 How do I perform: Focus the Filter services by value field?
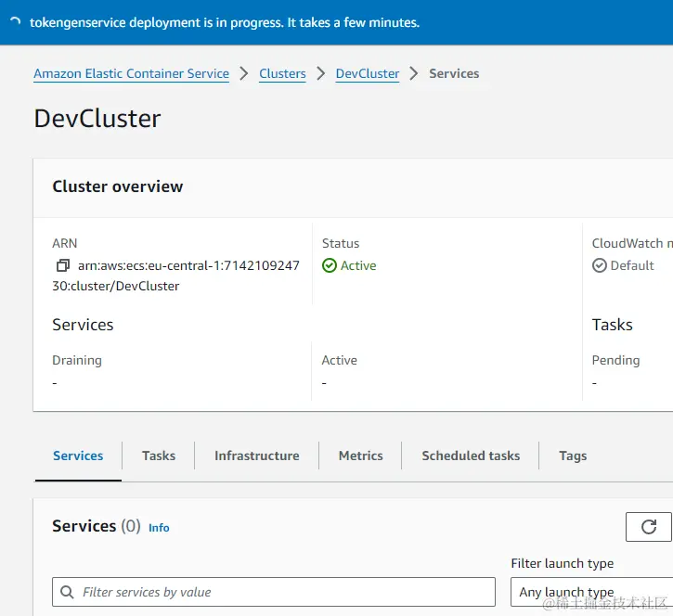tap(274, 592)
